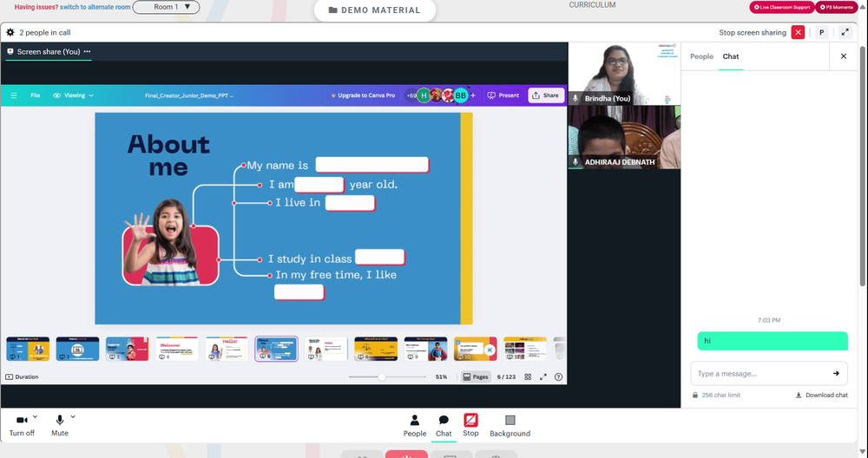Click the P button in call header
The height and width of the screenshot is (458, 868).
coord(821,33)
